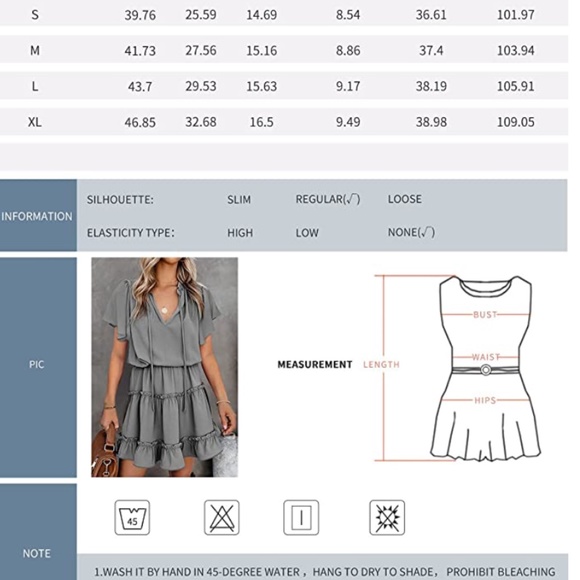Click the value 25.59 in the S row

(201, 15)
